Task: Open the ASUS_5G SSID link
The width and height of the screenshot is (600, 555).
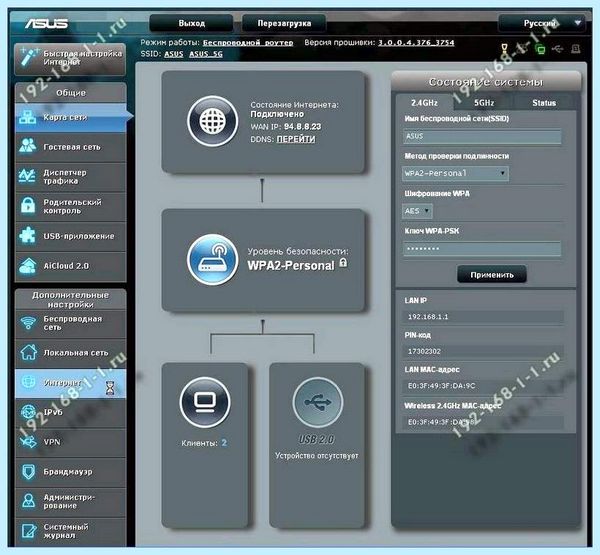Action: tap(205, 54)
